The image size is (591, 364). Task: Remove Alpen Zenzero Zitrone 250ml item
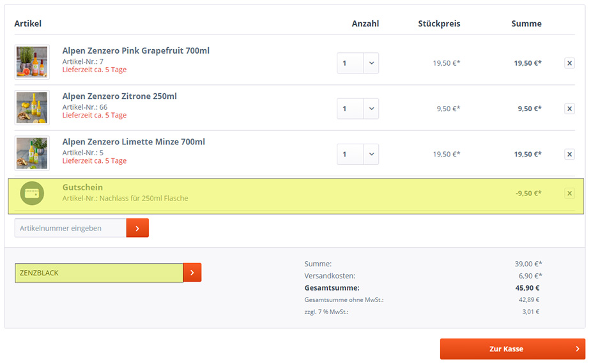pyautogui.click(x=569, y=109)
